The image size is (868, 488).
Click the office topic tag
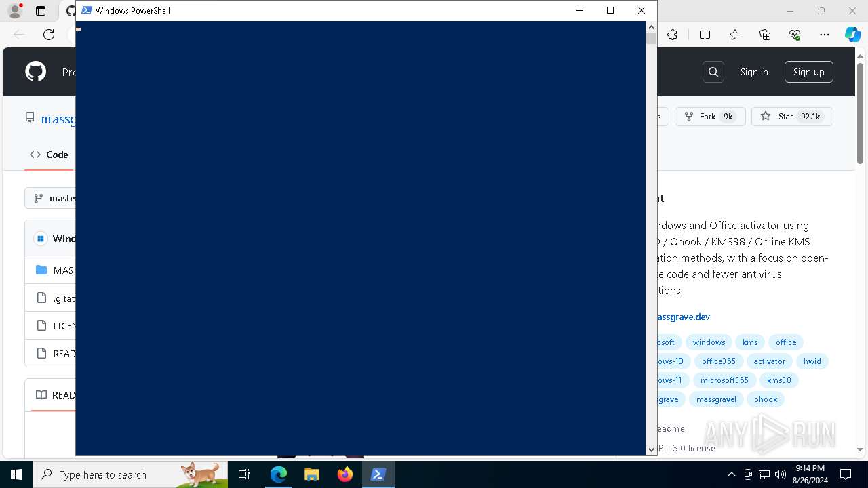coord(786,342)
